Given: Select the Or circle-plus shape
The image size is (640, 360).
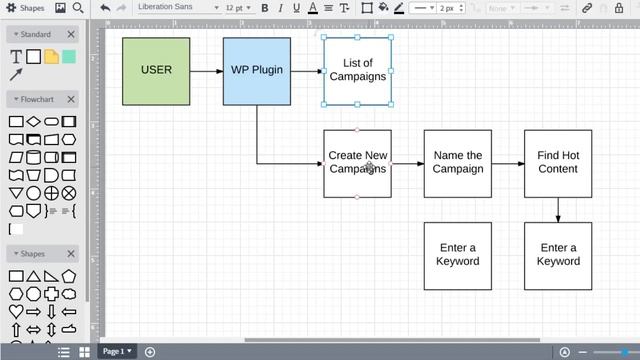Looking at the screenshot, I should pyautogui.click(x=51, y=193).
